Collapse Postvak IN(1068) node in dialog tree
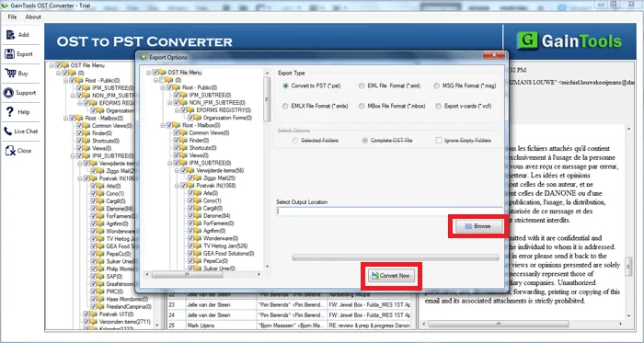Viewport: 644px width, 343px height. click(x=177, y=186)
